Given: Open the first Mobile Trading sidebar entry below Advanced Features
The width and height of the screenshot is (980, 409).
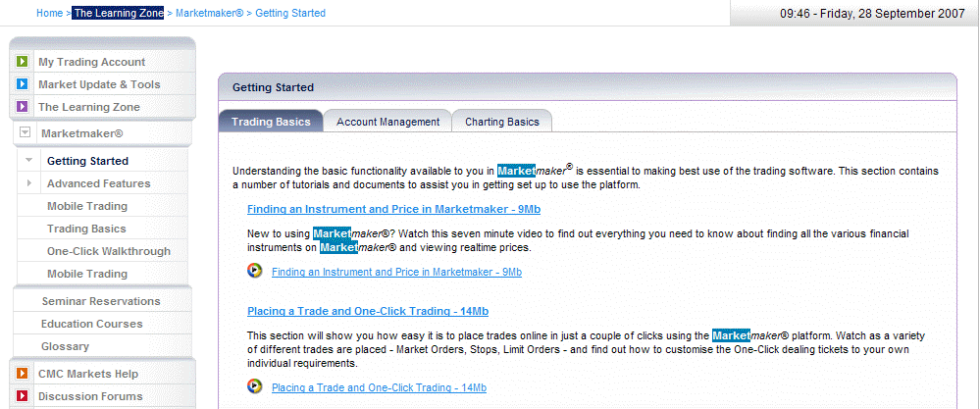Looking at the screenshot, I should click(87, 206).
